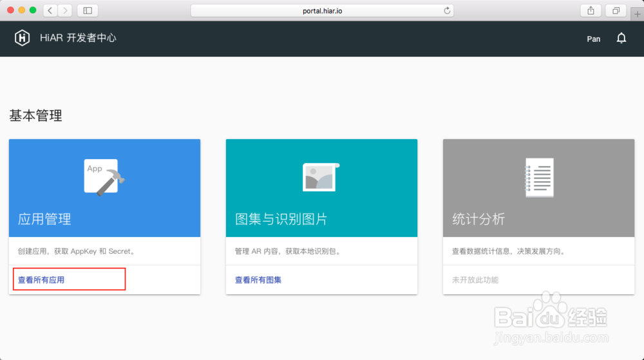
Task: Show all tabs overview button
Action: point(616,11)
